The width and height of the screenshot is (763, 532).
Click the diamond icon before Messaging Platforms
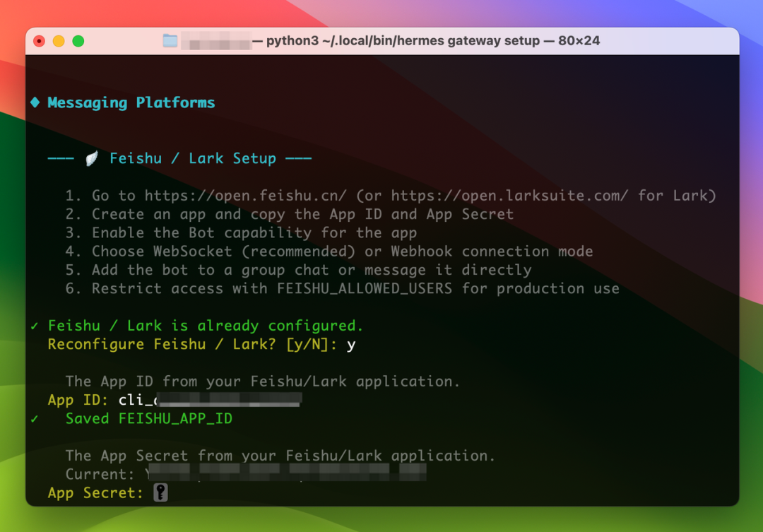pos(35,102)
